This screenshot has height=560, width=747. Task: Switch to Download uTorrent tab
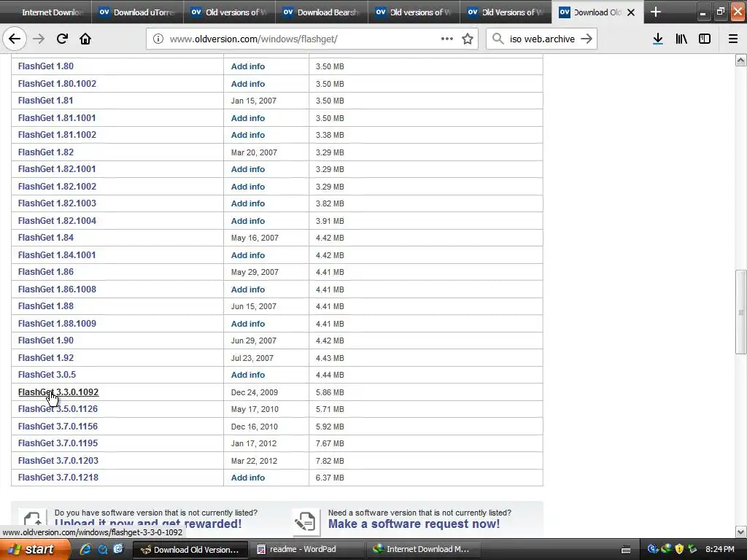pyautogui.click(x=137, y=12)
